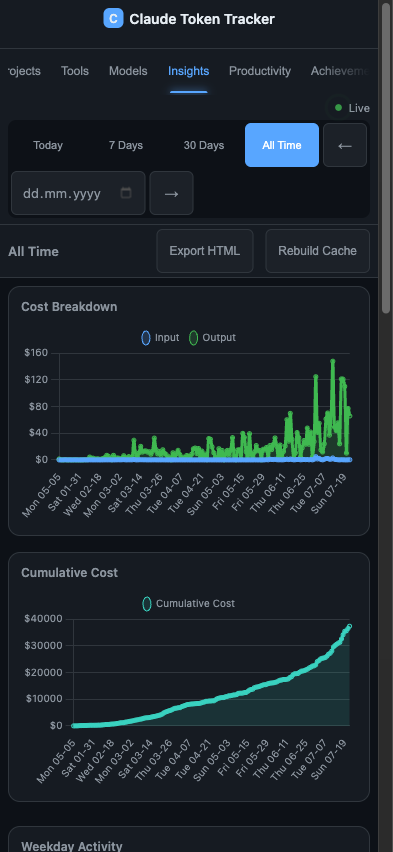This screenshot has width=393, height=852.
Task: Click the All Time label beside Export HTML
Action: (x=33, y=252)
